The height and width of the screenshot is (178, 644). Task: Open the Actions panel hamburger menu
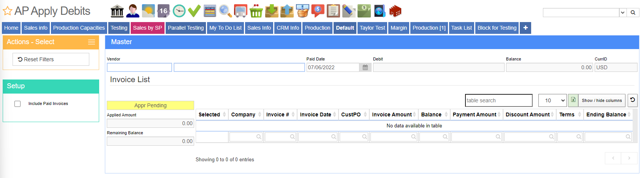(x=92, y=42)
